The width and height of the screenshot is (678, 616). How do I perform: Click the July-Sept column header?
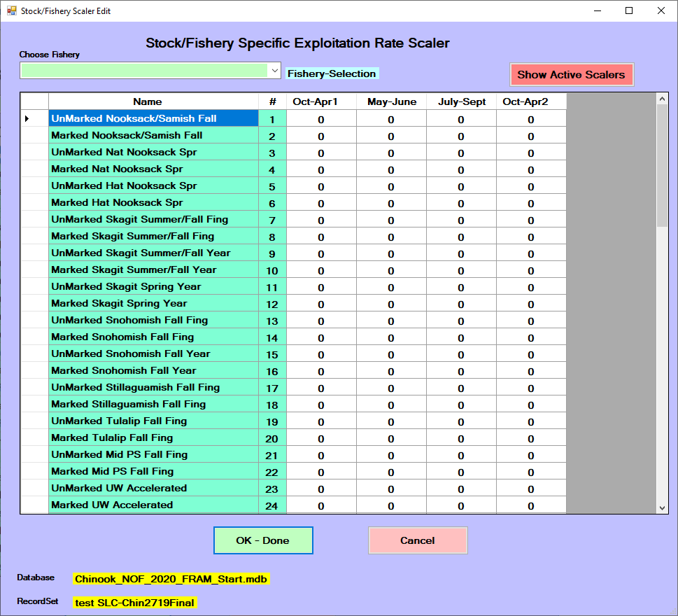(461, 101)
